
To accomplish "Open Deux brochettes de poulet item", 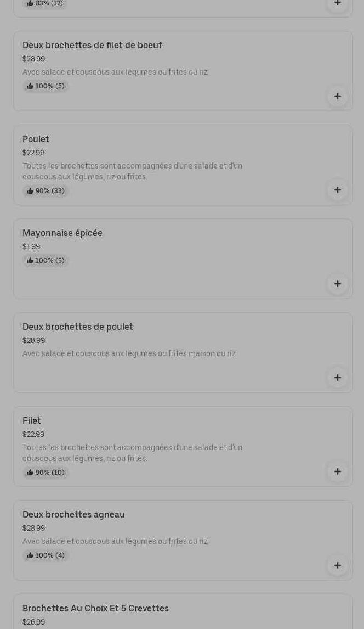I will [x=78, y=327].
